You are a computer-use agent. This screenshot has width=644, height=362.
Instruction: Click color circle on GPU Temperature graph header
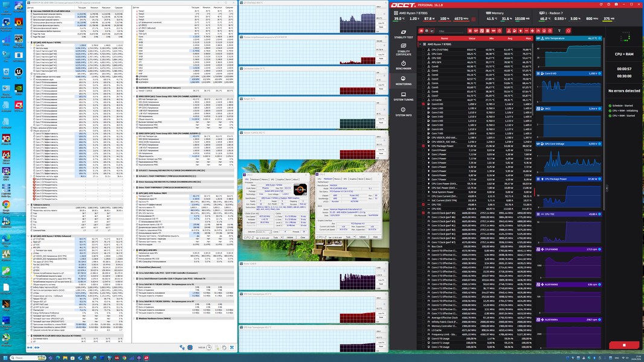600,38
